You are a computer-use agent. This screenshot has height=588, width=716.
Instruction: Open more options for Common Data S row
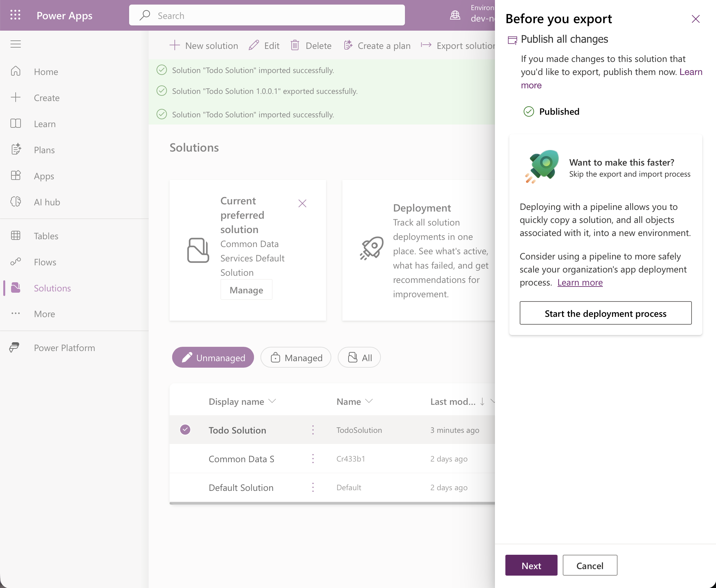click(x=313, y=459)
